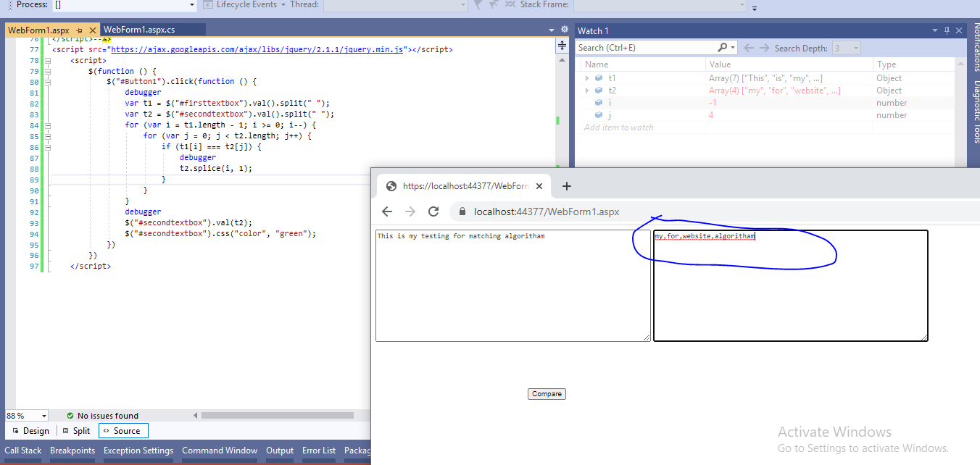Expand the t2 array in Watch
The width and height of the screenshot is (980, 465).
587,91
